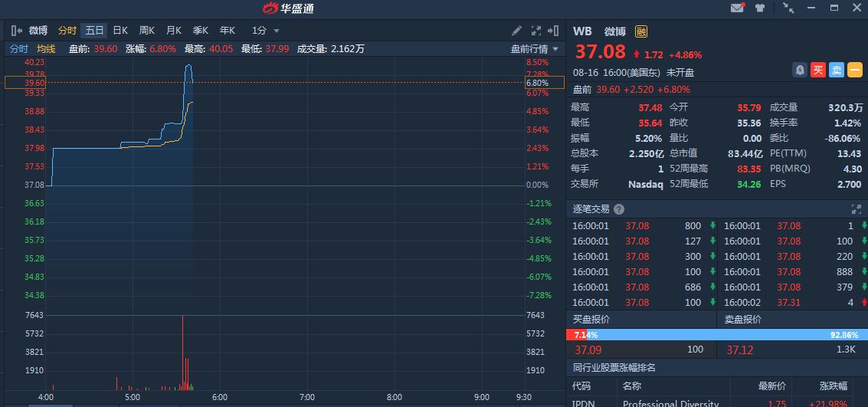Viewport: 868px width, 407px height.
Task: Switch to 分时 intraday chart tab
Action: [x=67, y=31]
